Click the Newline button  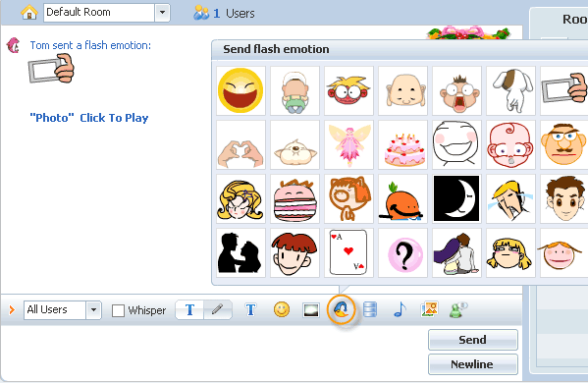click(473, 364)
